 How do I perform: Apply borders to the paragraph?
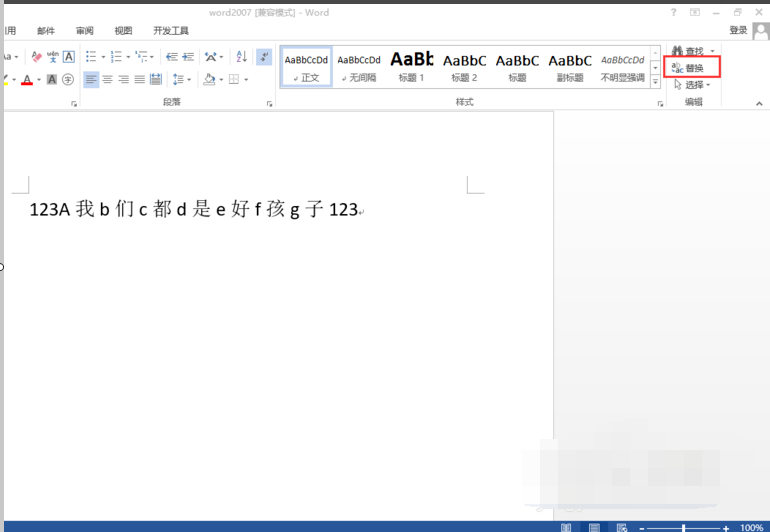[234, 79]
